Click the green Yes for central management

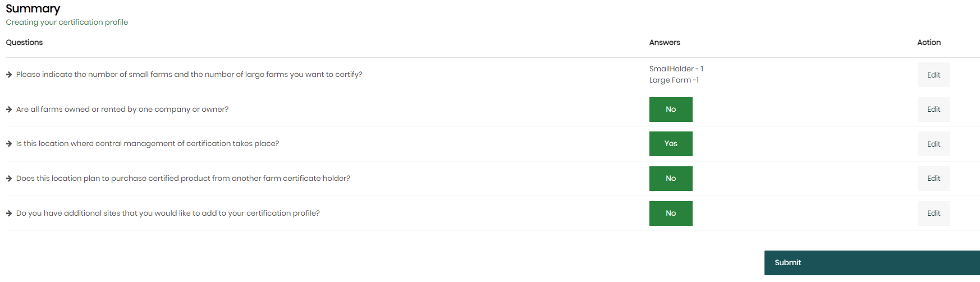coord(671,144)
